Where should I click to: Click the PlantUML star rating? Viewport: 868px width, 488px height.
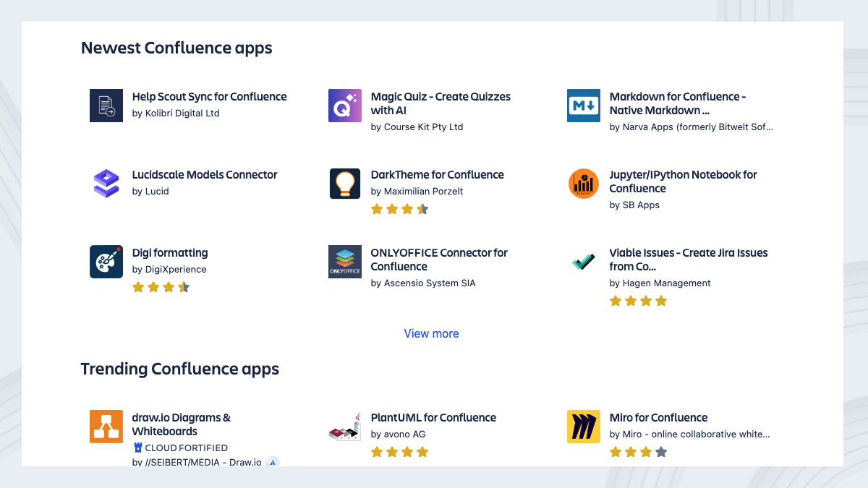tap(400, 452)
